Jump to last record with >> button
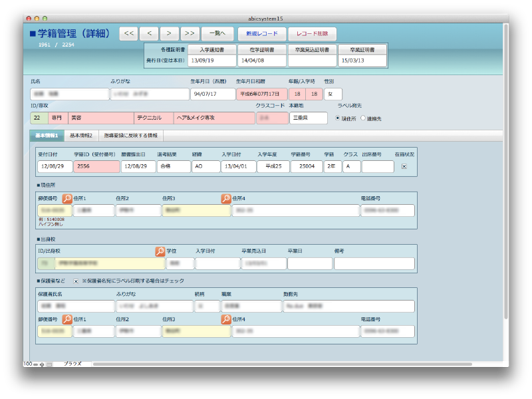 [x=190, y=33]
